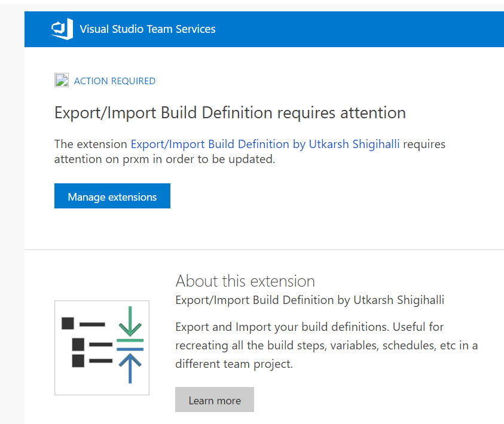Screen dimensions: 504x424
Task: Click the green down arrow in extension logo
Action: (x=130, y=321)
